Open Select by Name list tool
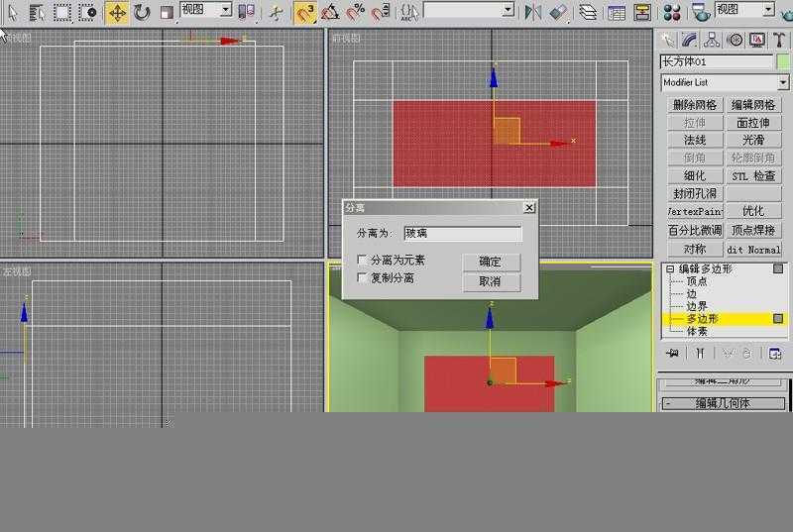 tap(36, 12)
